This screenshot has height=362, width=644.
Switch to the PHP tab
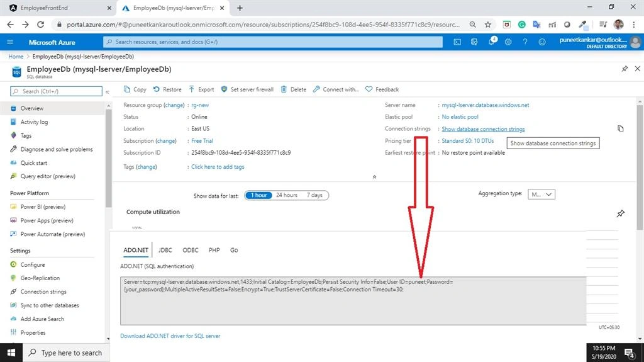click(214, 250)
